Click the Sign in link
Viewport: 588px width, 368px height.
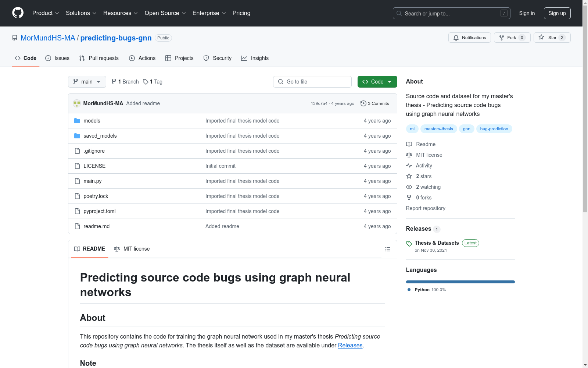(527, 13)
